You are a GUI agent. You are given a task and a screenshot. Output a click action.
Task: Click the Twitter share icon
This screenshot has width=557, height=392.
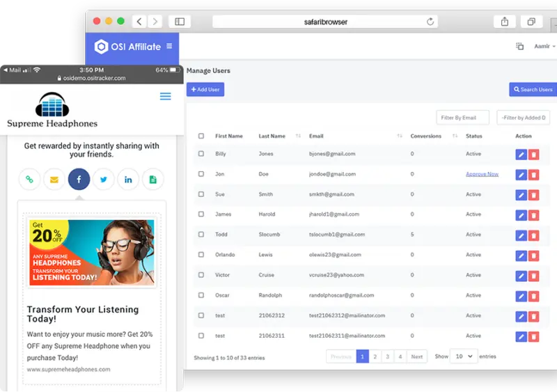(104, 180)
